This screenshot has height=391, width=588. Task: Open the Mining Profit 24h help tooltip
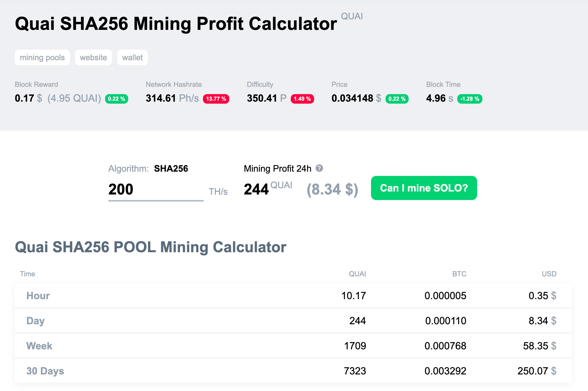319,168
